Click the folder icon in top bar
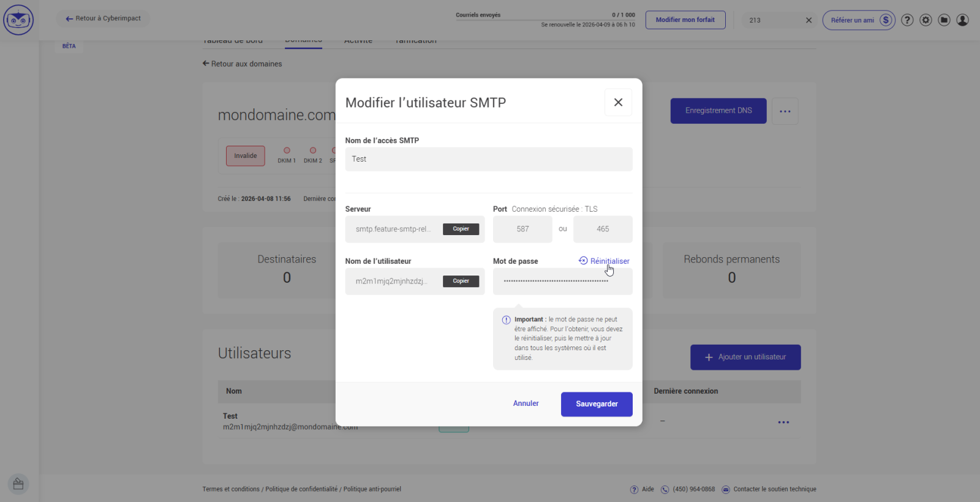Image resolution: width=980 pixels, height=502 pixels. 944,20
